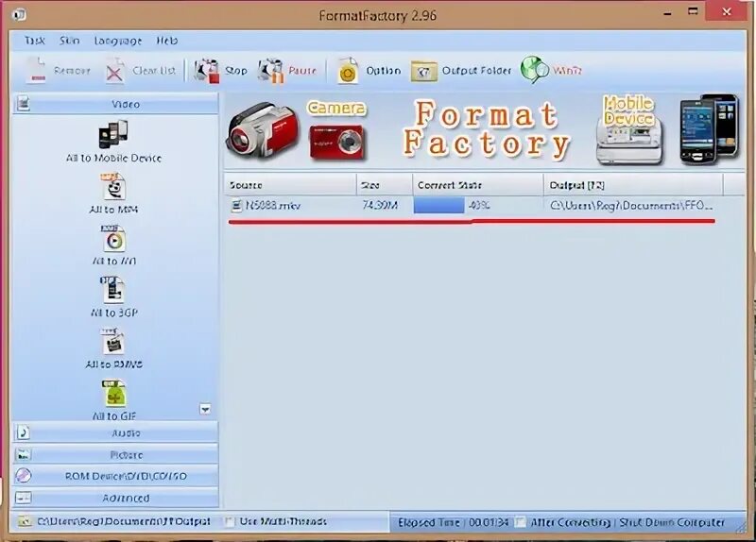Click the Video section header icon

click(23, 104)
